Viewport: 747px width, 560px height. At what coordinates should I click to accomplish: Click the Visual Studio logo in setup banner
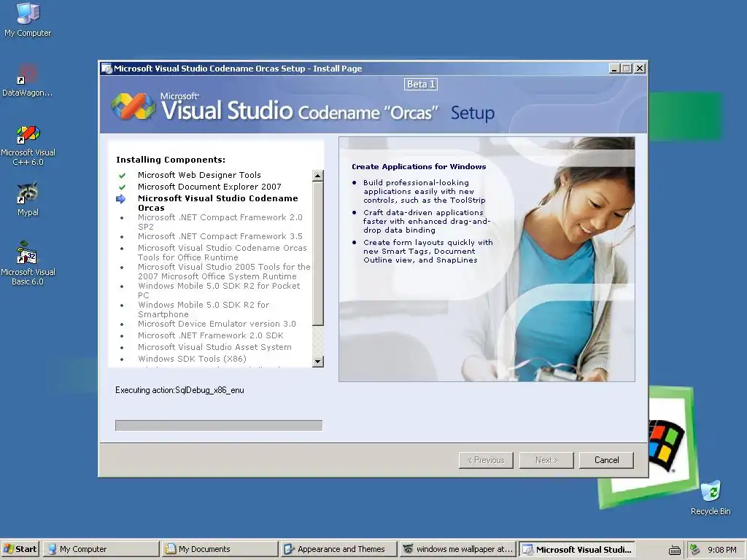(x=133, y=106)
